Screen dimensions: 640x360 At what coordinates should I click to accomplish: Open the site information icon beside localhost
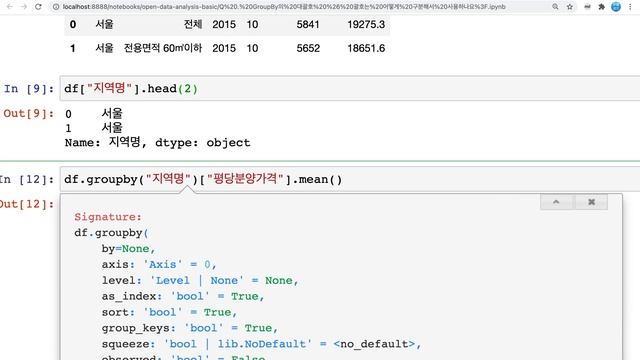(56, 7)
